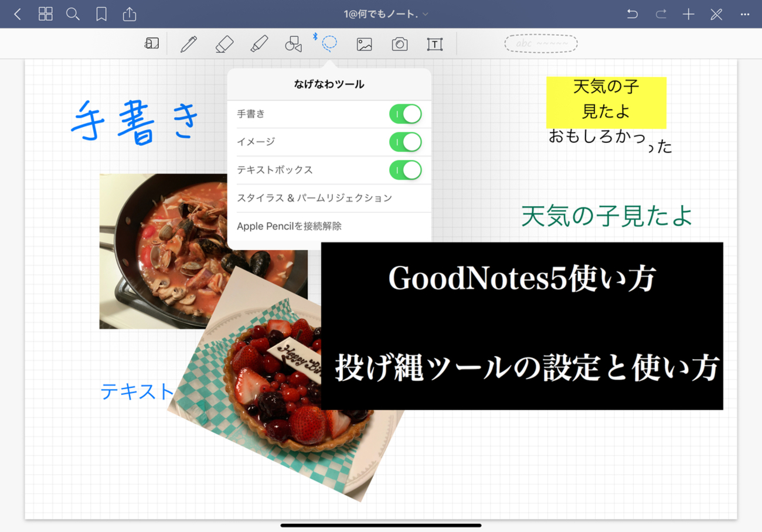The height and width of the screenshot is (532, 762).
Task: Select the Shapes tool
Action: click(x=293, y=44)
